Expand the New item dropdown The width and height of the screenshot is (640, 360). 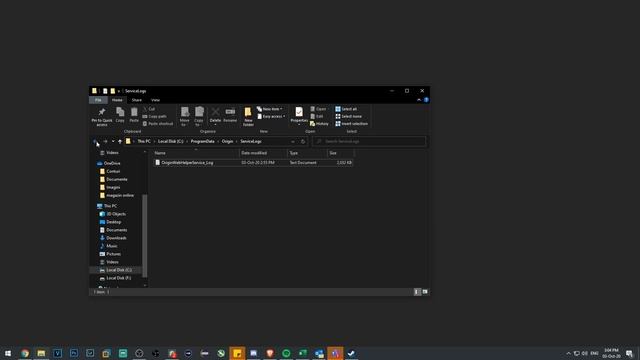tap(270, 109)
